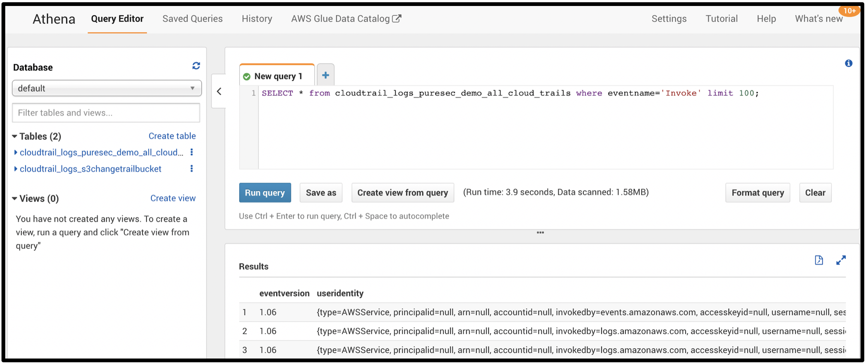Refresh the database list
868x363 pixels.
tap(196, 66)
